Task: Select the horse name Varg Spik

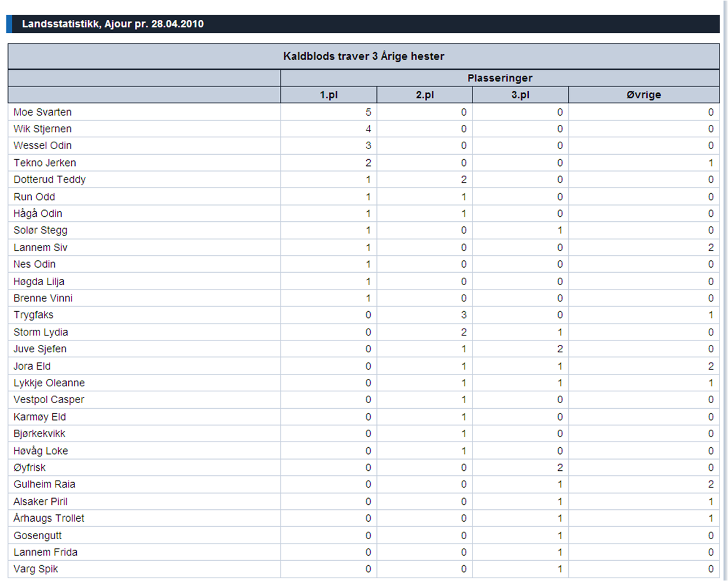Action: pos(36,569)
